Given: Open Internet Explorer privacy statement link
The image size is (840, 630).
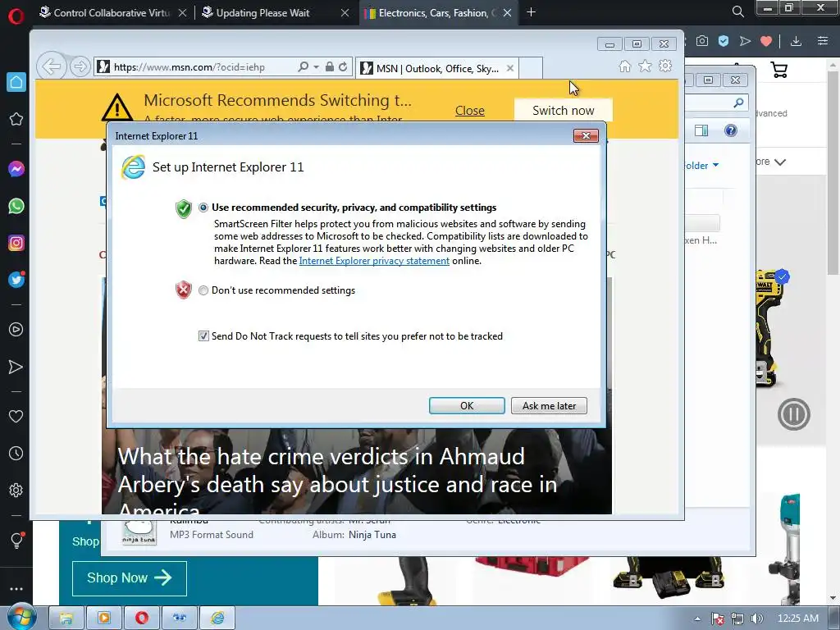Looking at the screenshot, I should tap(374, 261).
